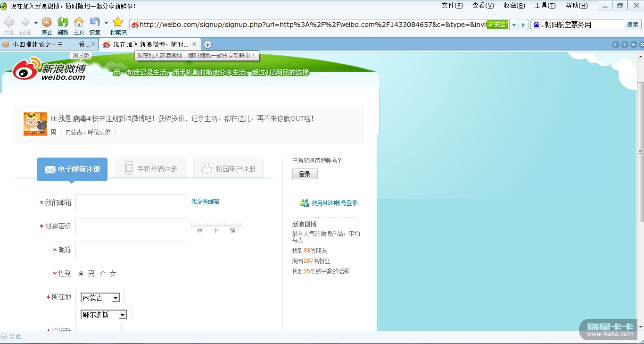
Task: Click the 使用MSN帐号登录 link
Action: (335, 203)
